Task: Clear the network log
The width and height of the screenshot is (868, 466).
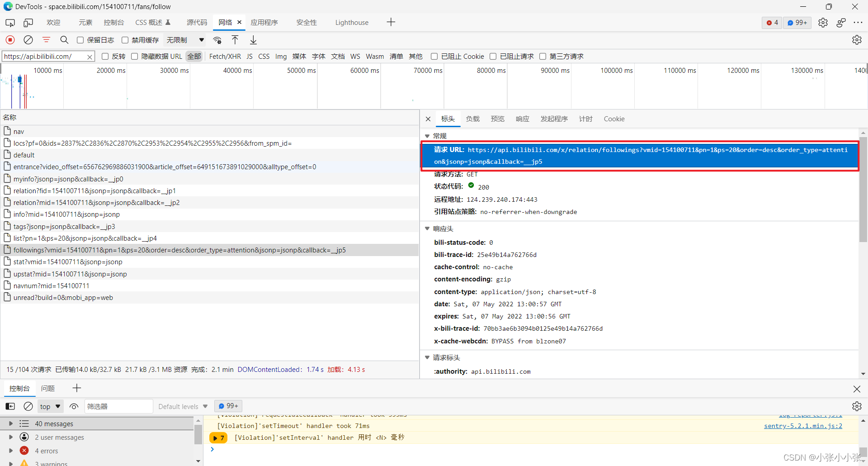Action: 28,40
